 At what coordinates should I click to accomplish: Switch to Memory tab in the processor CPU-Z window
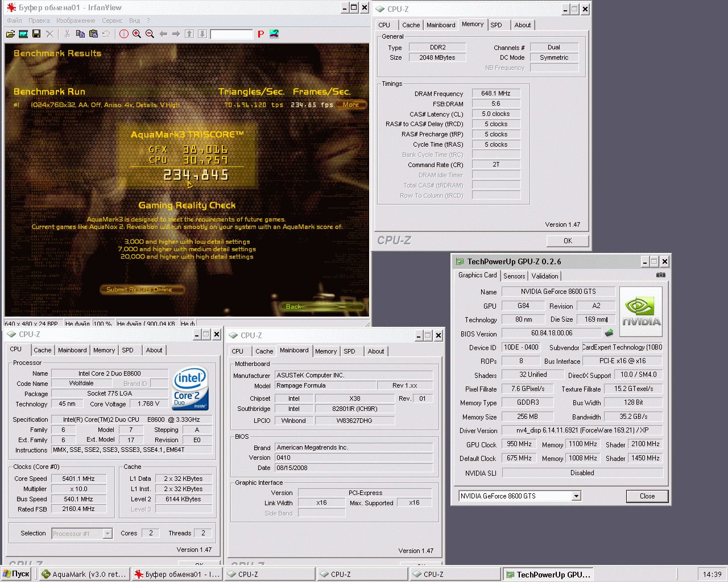[x=104, y=350]
